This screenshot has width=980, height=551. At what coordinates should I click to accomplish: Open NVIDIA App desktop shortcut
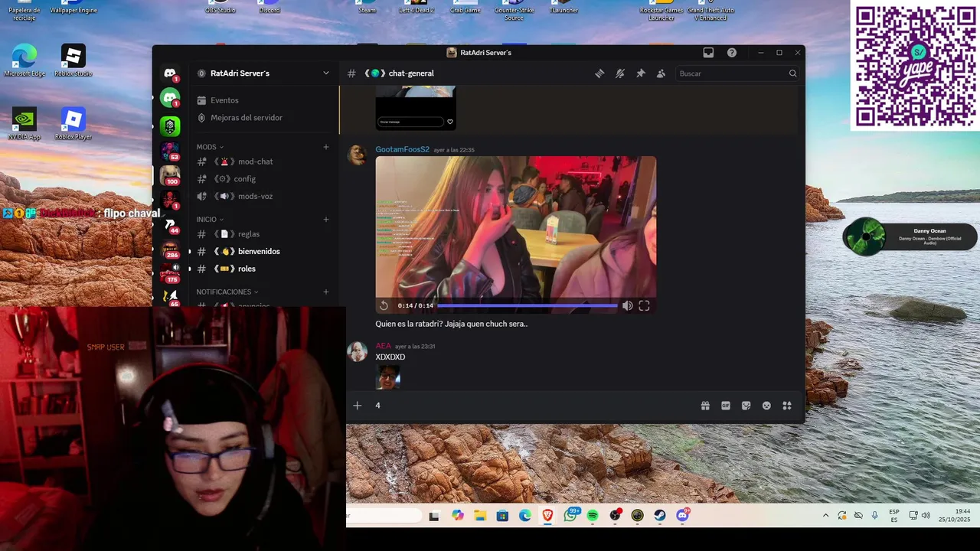24,124
